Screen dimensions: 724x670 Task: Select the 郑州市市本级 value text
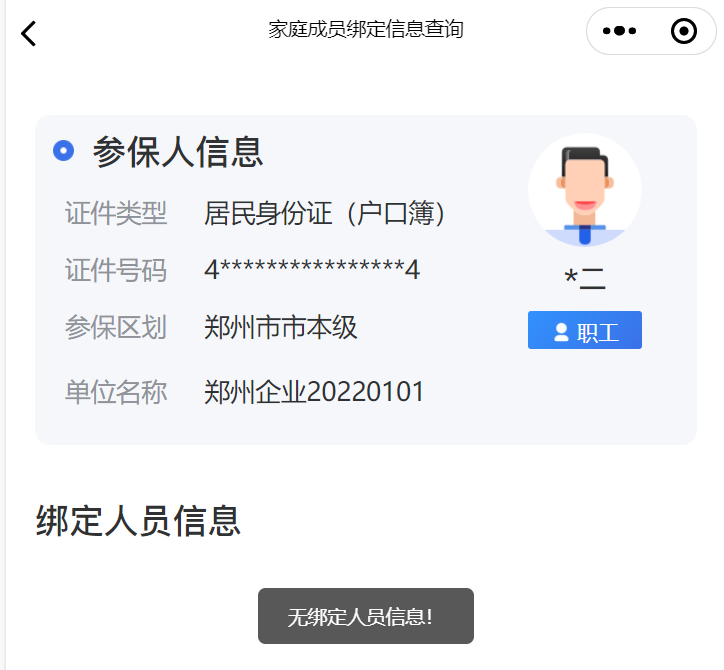pos(281,327)
